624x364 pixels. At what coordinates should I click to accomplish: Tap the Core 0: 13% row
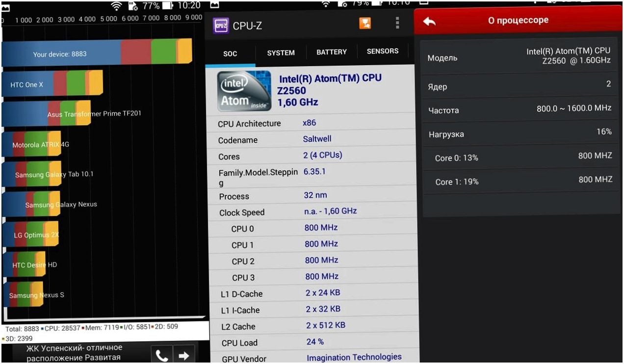[520, 156]
